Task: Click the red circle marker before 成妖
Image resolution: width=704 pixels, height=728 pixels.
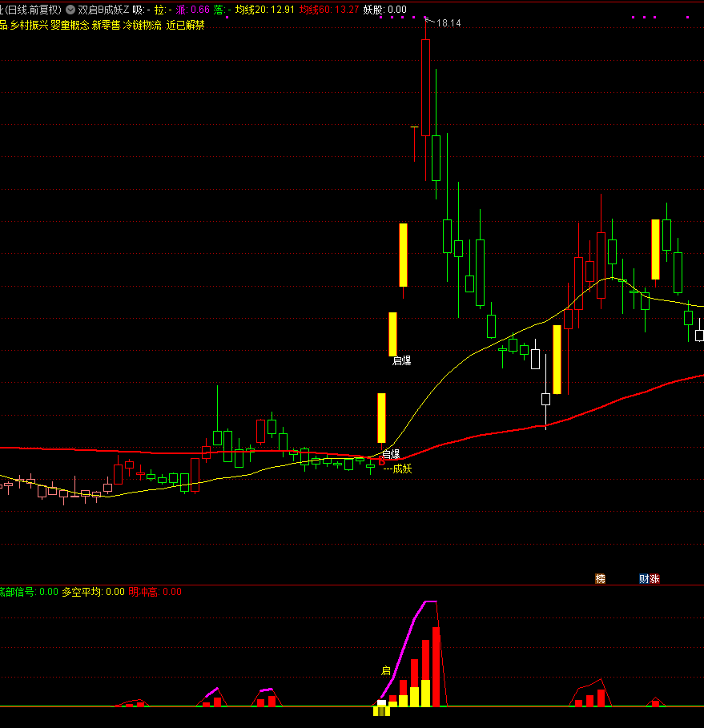Action: click(x=381, y=462)
